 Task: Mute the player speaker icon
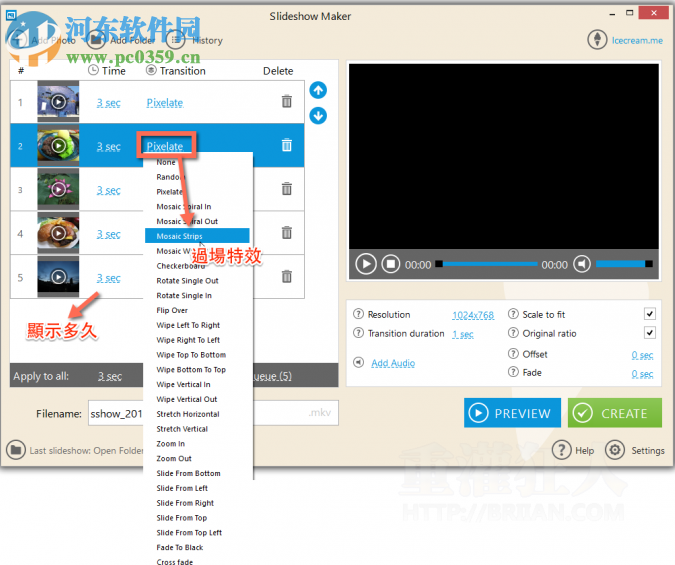pos(582,264)
